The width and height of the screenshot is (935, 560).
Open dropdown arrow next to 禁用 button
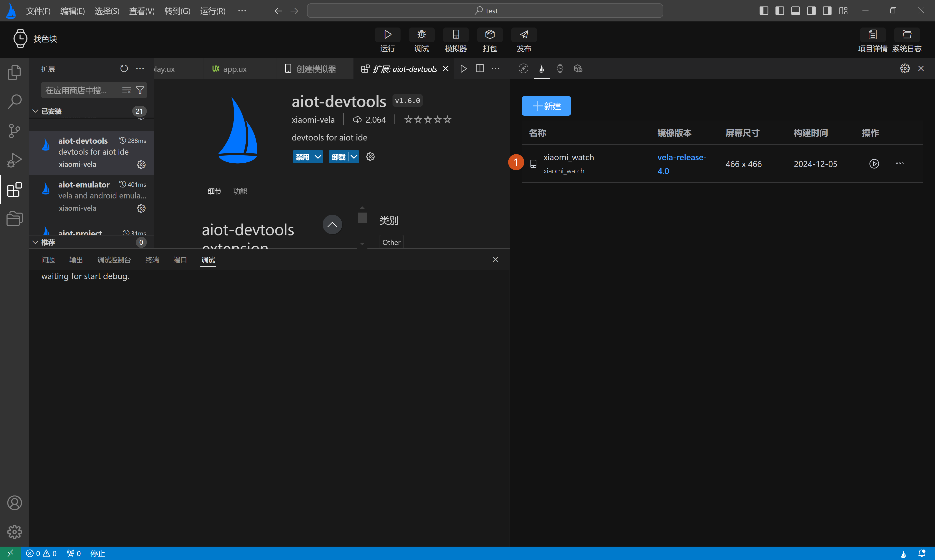click(318, 157)
